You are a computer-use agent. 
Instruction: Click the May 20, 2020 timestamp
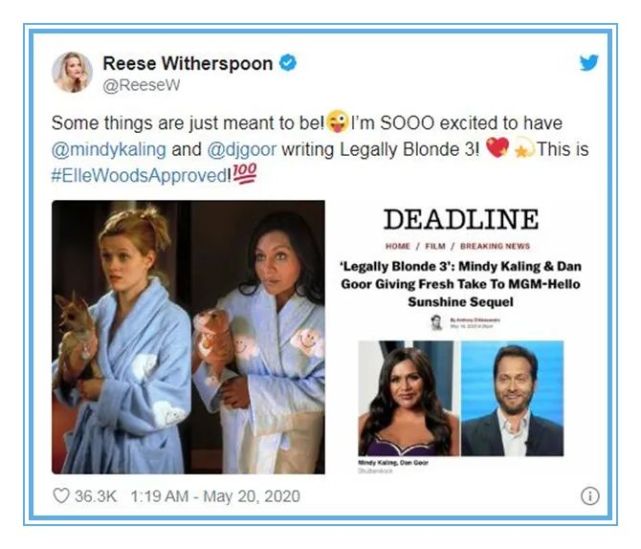point(251,496)
